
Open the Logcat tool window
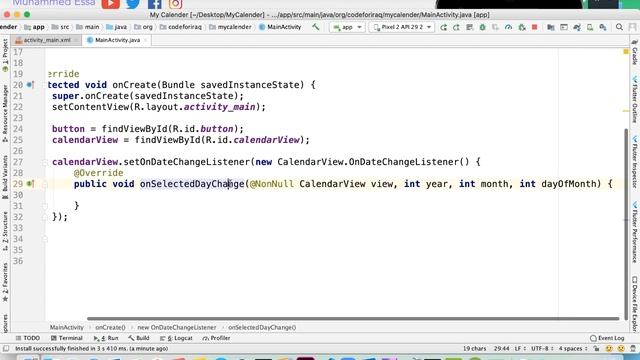coord(176,338)
